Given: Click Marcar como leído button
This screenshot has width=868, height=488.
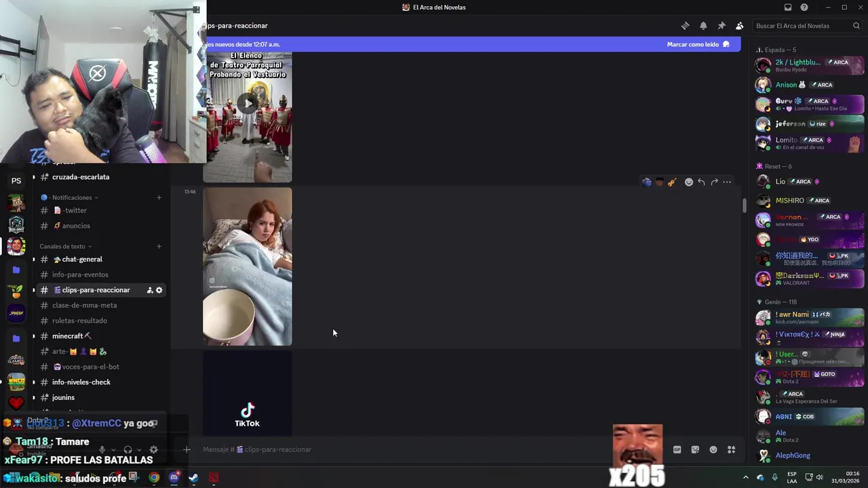Looking at the screenshot, I should click(698, 44).
